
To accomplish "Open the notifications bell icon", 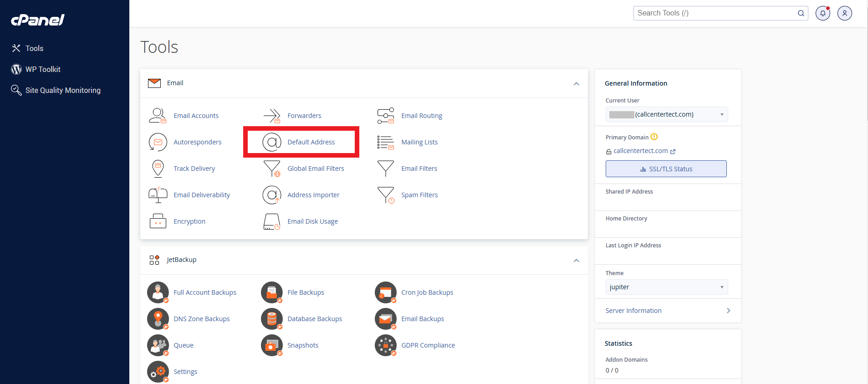I will [822, 13].
